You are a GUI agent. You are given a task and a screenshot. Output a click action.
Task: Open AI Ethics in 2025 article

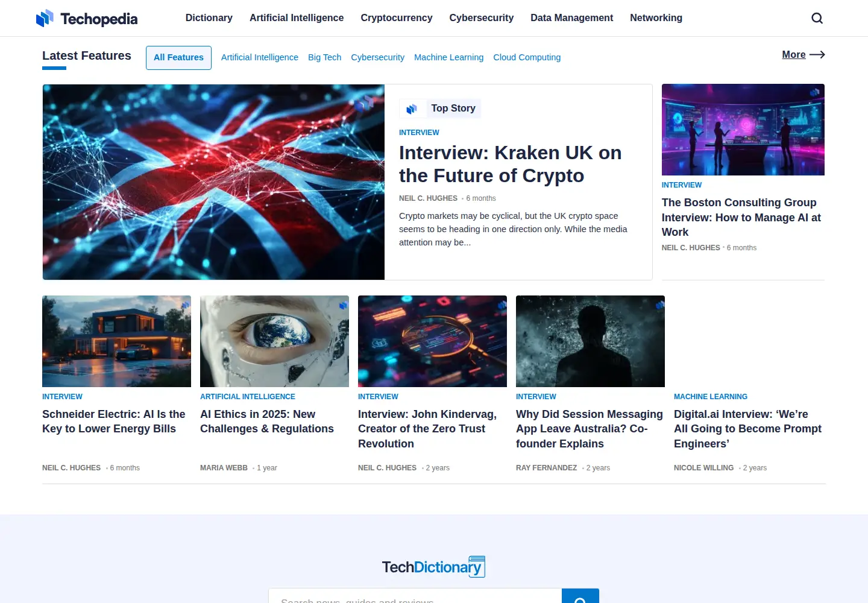(267, 421)
